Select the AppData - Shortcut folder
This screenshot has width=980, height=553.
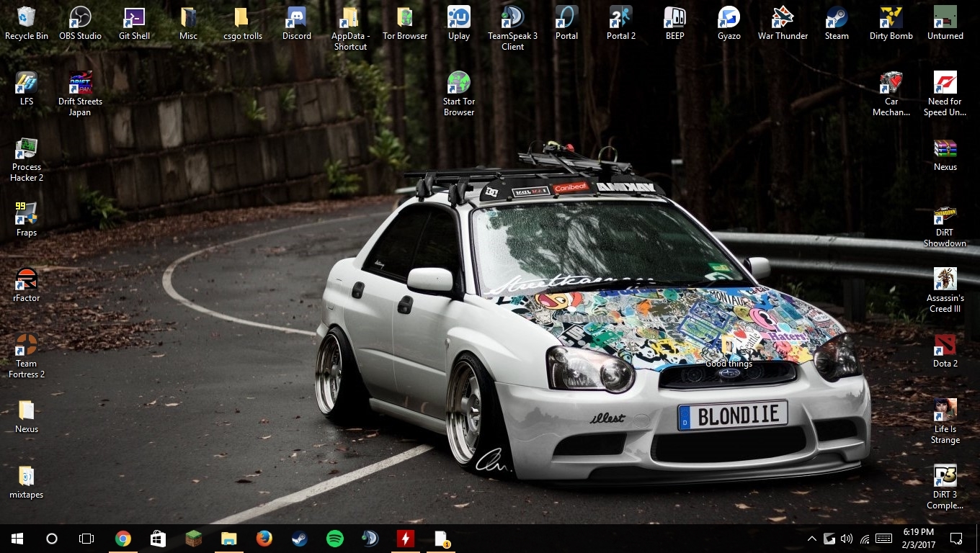coord(351,28)
